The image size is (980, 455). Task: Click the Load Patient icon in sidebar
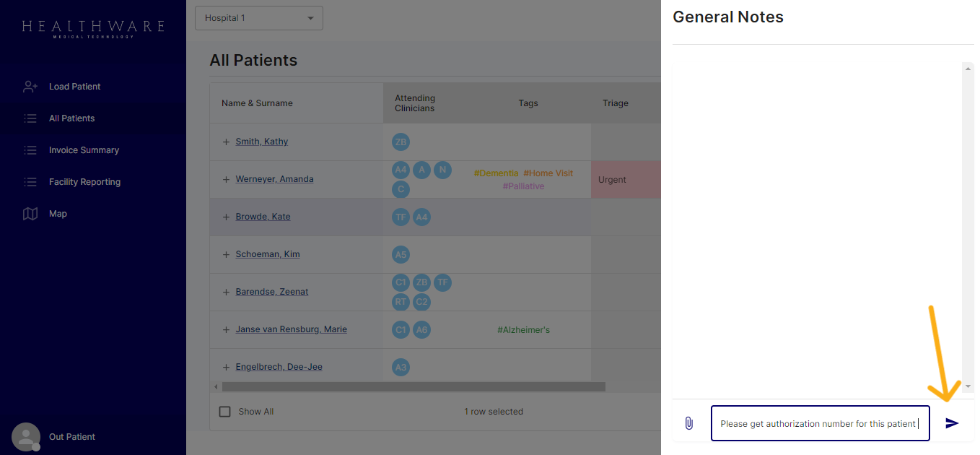coord(30,87)
